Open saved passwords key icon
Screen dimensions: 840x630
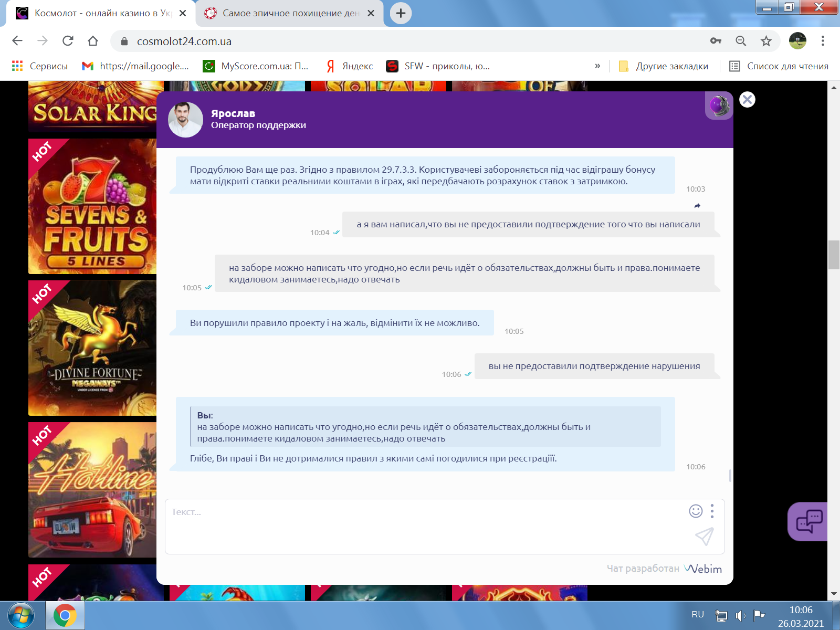click(x=716, y=41)
